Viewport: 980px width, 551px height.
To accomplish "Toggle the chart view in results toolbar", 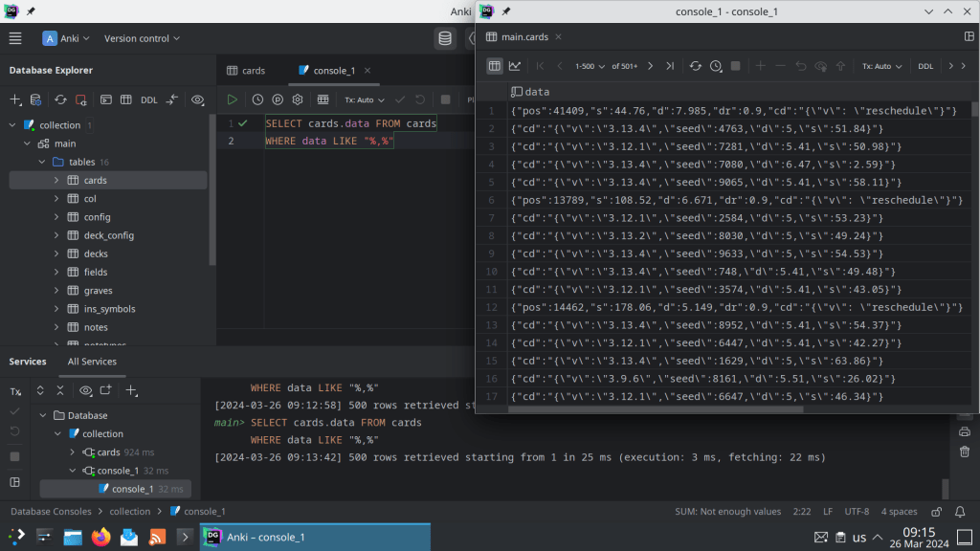I will pos(515,66).
